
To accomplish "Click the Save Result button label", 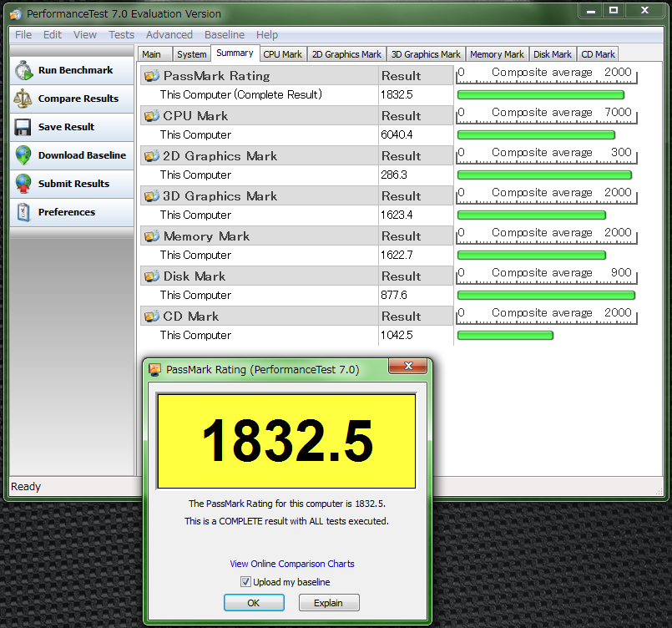I will (x=66, y=127).
